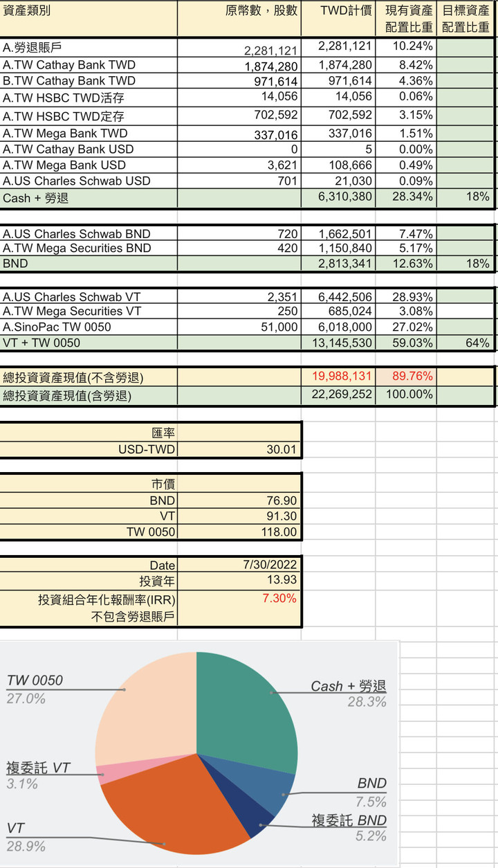
Task: Select the A.TW Mega Bank TWD cell
Action: click(89, 133)
